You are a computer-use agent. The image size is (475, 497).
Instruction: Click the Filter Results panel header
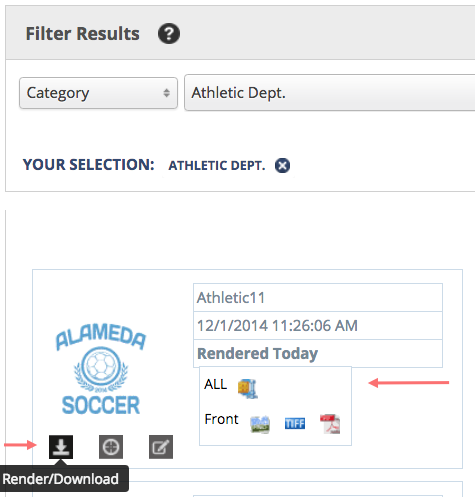(x=240, y=33)
